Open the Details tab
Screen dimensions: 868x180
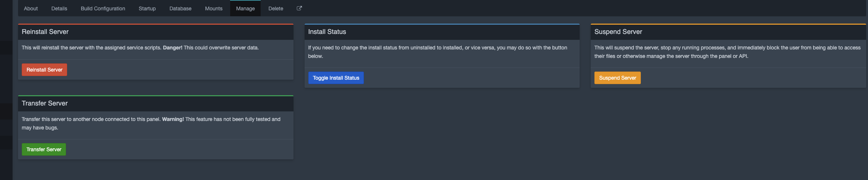59,8
